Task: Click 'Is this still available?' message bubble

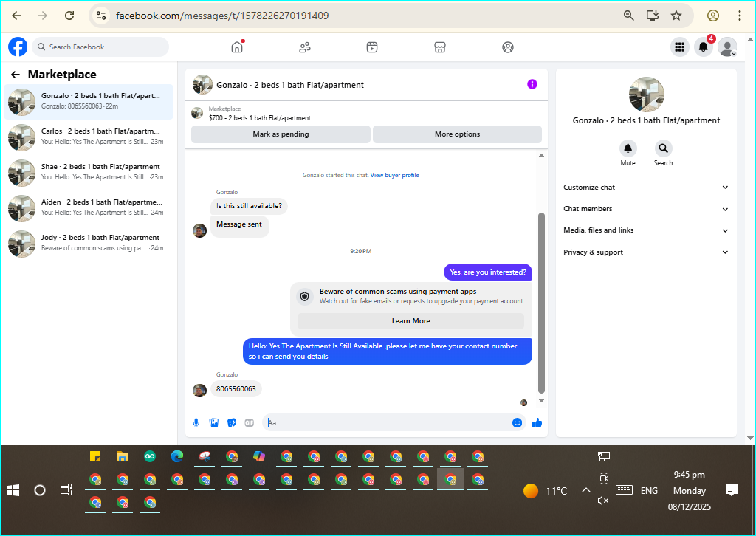Action: [249, 206]
